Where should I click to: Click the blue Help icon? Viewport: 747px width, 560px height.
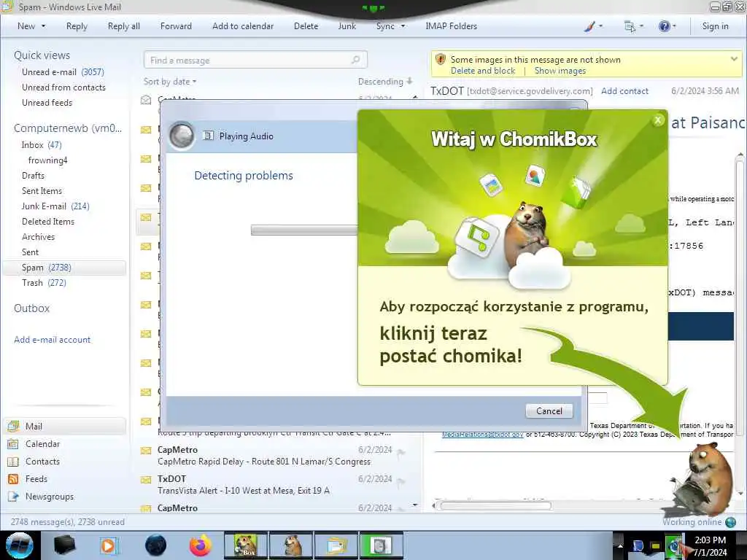[664, 26]
